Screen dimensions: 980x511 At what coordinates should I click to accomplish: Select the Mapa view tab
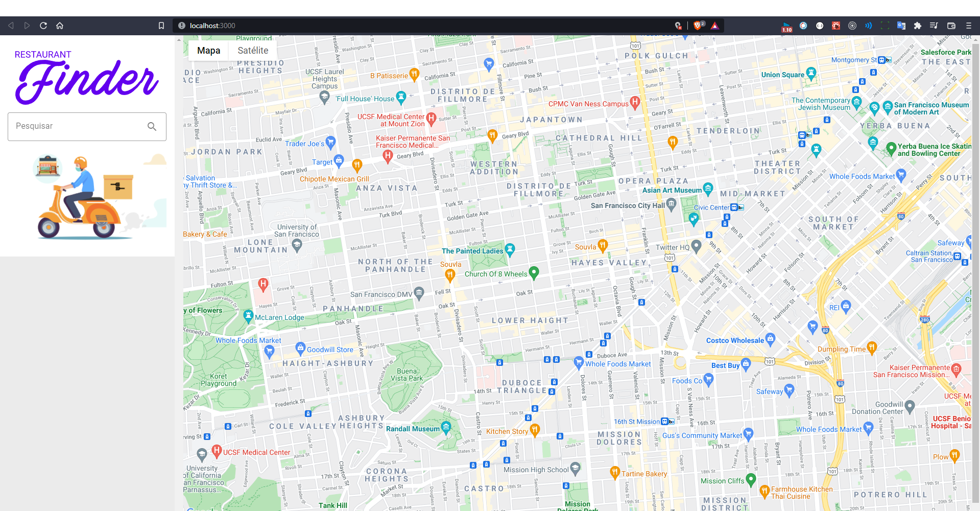click(208, 50)
